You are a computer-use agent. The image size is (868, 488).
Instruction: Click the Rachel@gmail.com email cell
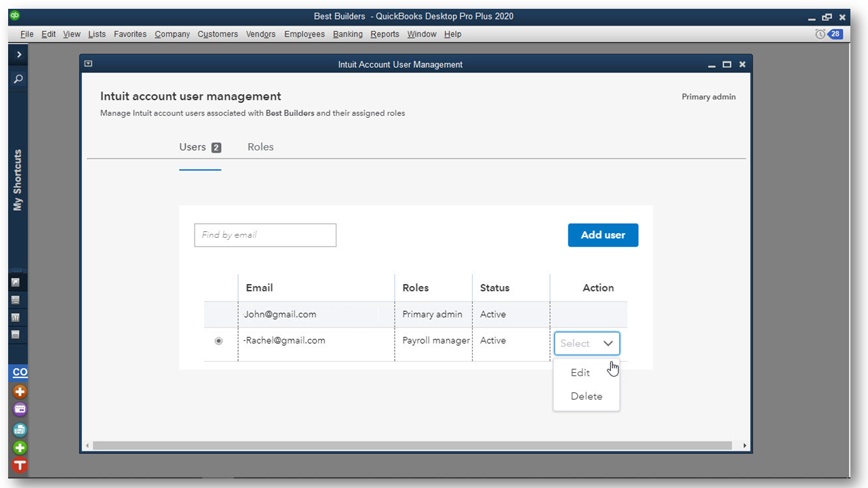click(285, 340)
